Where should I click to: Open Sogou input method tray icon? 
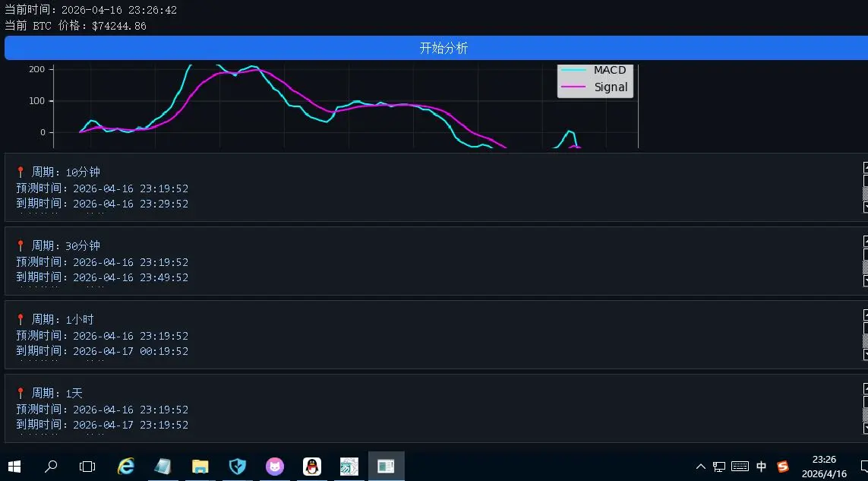pyautogui.click(x=782, y=467)
